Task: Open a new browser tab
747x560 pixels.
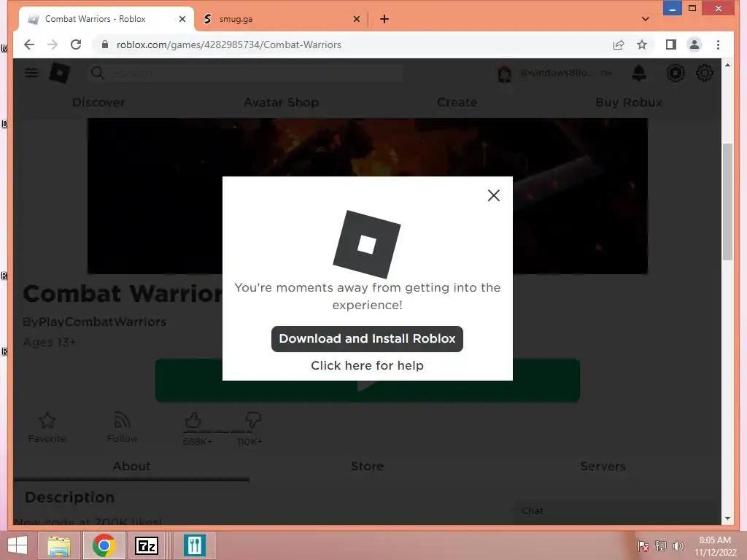Action: coord(384,19)
